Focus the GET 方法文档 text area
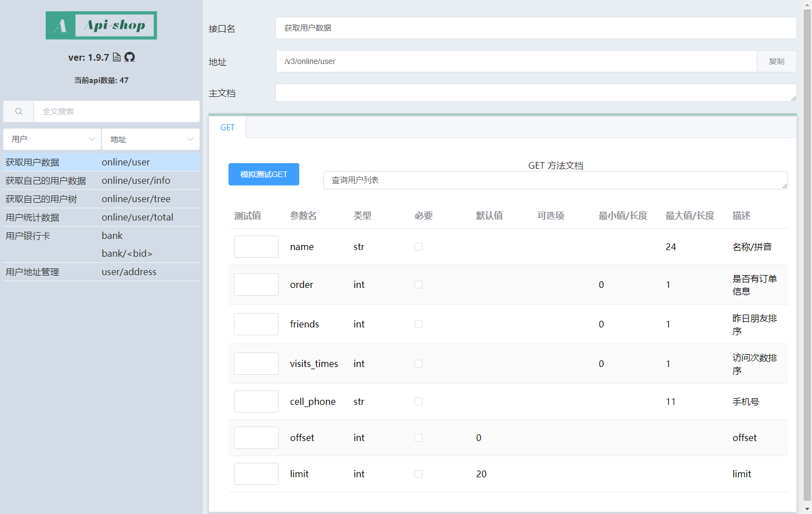The image size is (812, 514). 555,180
